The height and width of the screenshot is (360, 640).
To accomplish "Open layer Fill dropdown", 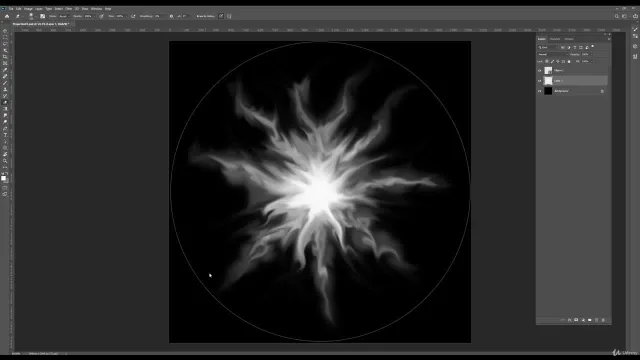I will click(591, 61).
